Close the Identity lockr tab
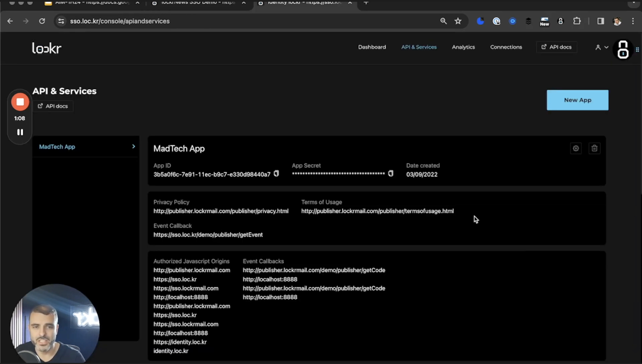 [x=350, y=2]
